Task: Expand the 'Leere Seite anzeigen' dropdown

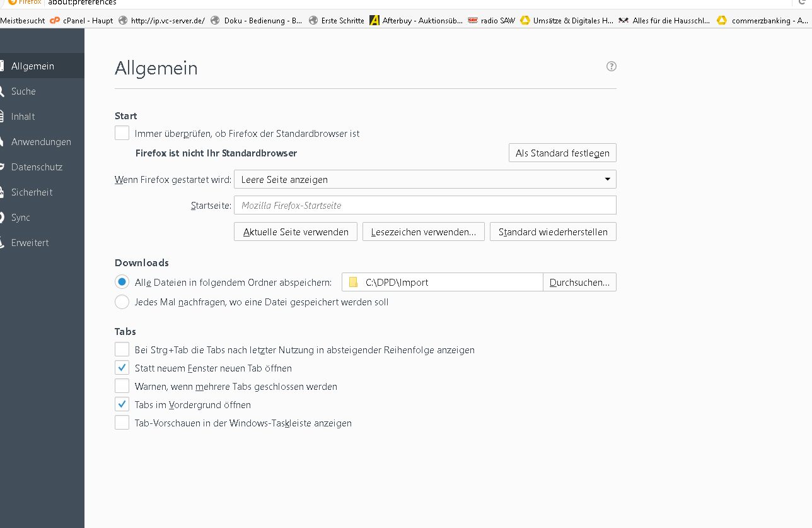Action: click(425, 179)
